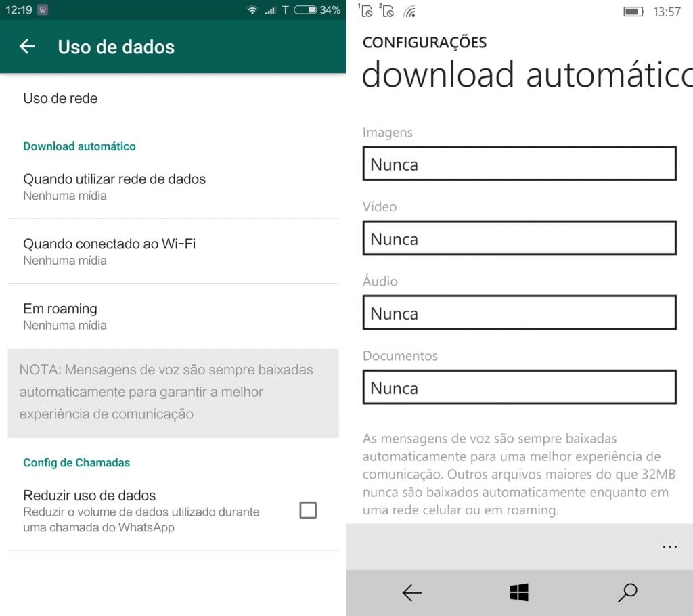Tap the screenshot notification icon beside 12:19

point(43,9)
